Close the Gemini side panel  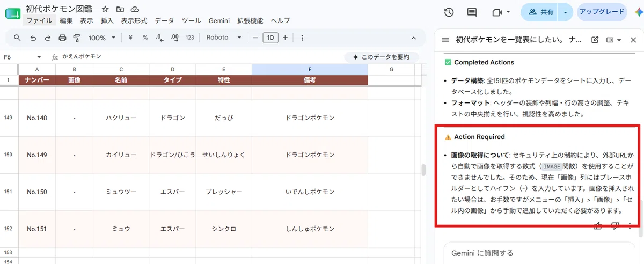coord(633,40)
